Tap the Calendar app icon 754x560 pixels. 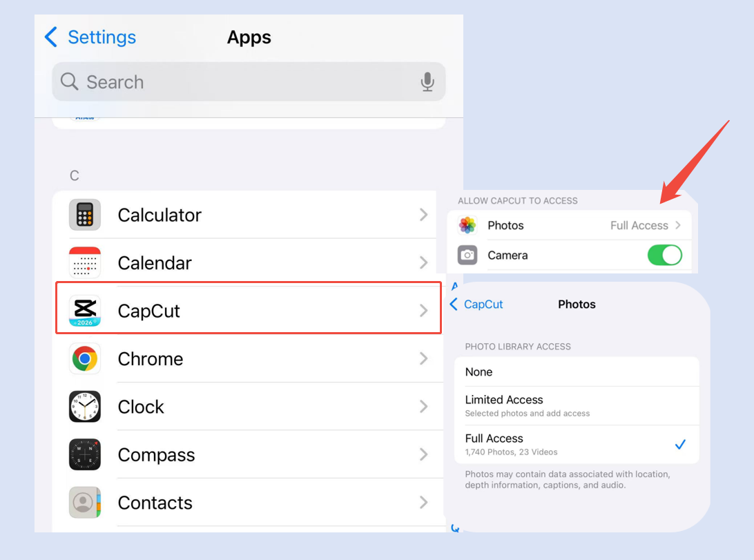(x=85, y=263)
